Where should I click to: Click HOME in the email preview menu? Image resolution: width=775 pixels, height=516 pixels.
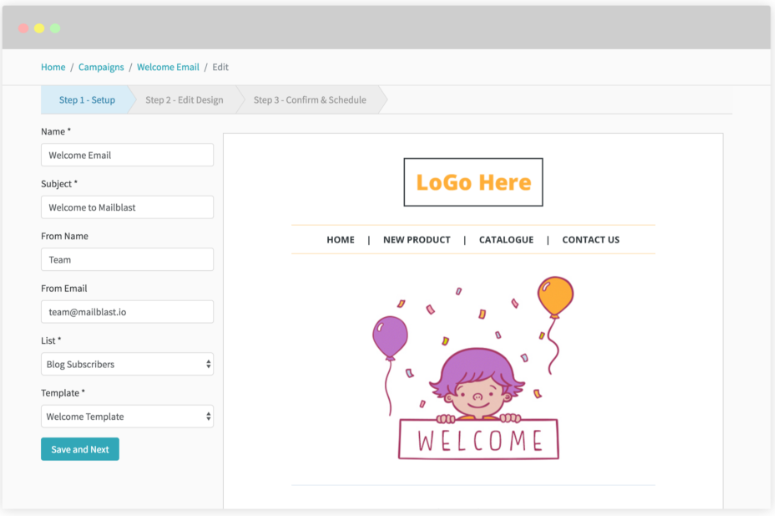pyautogui.click(x=341, y=240)
